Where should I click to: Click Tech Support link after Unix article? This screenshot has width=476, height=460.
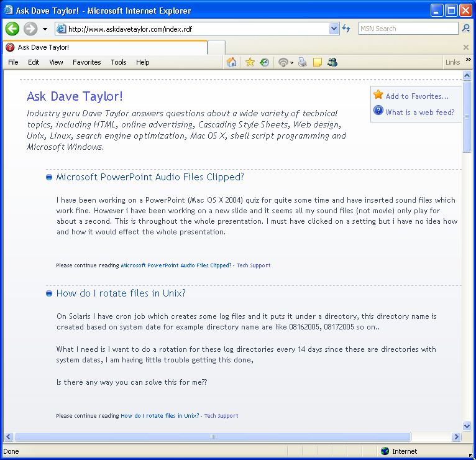click(x=221, y=416)
